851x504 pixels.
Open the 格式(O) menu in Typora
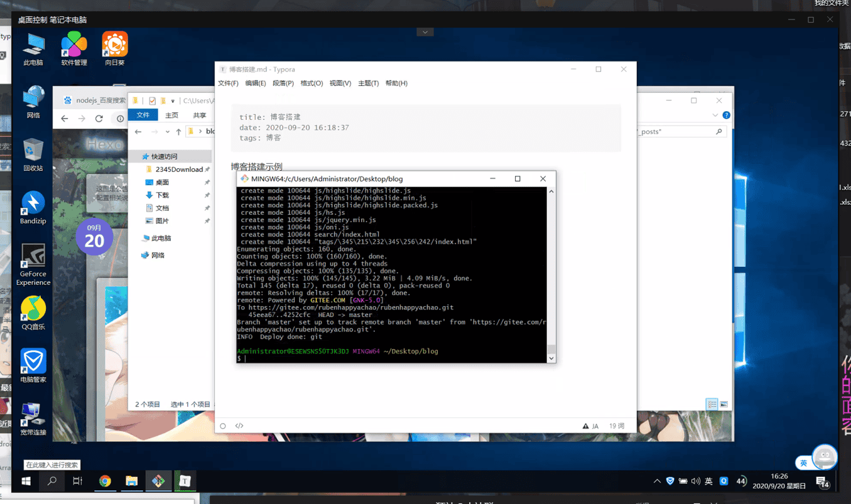click(312, 83)
